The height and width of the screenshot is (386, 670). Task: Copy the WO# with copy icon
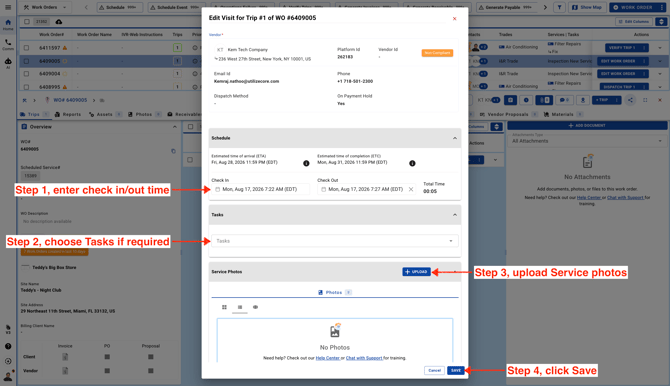[173, 151]
